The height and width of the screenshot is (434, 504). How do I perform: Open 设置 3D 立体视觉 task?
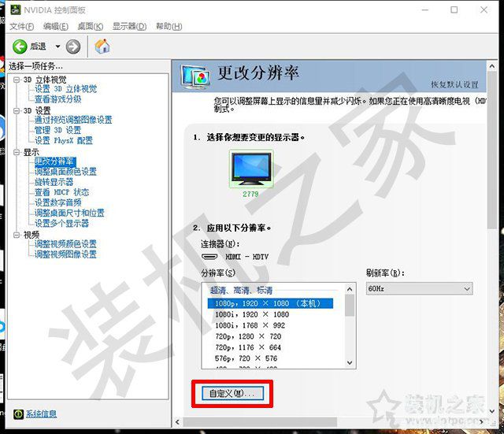pyautogui.click(x=65, y=89)
